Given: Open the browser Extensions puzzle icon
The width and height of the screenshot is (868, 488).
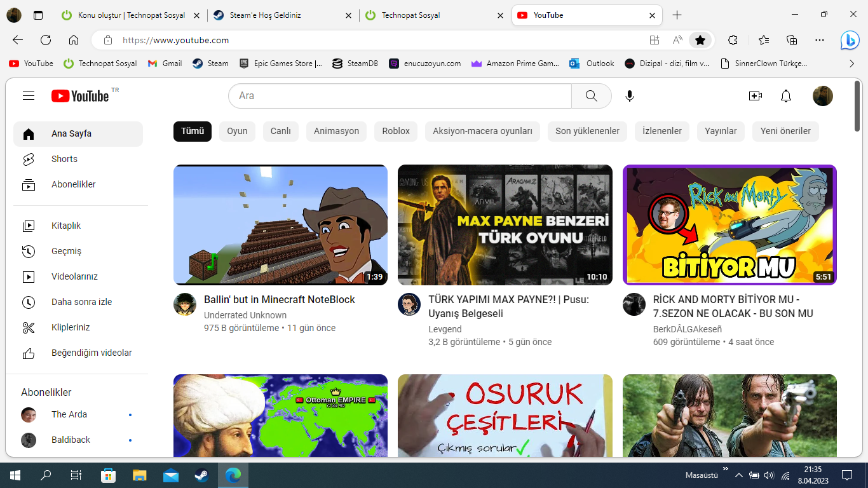Looking at the screenshot, I should pyautogui.click(x=733, y=40).
